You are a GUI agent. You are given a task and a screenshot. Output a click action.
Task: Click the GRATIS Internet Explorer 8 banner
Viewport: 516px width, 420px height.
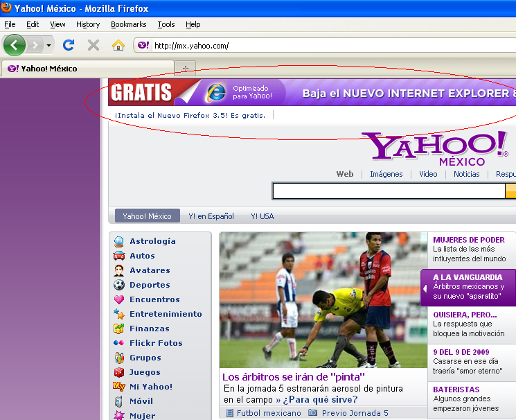pyautogui.click(x=312, y=92)
